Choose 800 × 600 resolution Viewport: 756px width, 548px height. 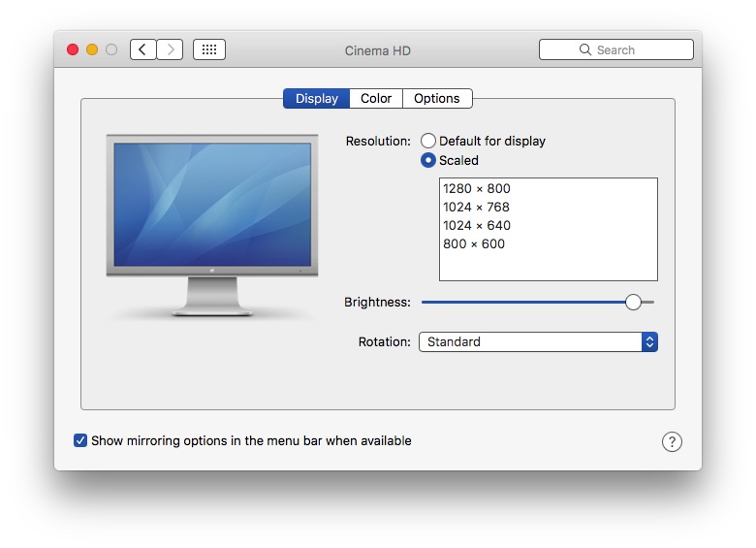click(549, 243)
